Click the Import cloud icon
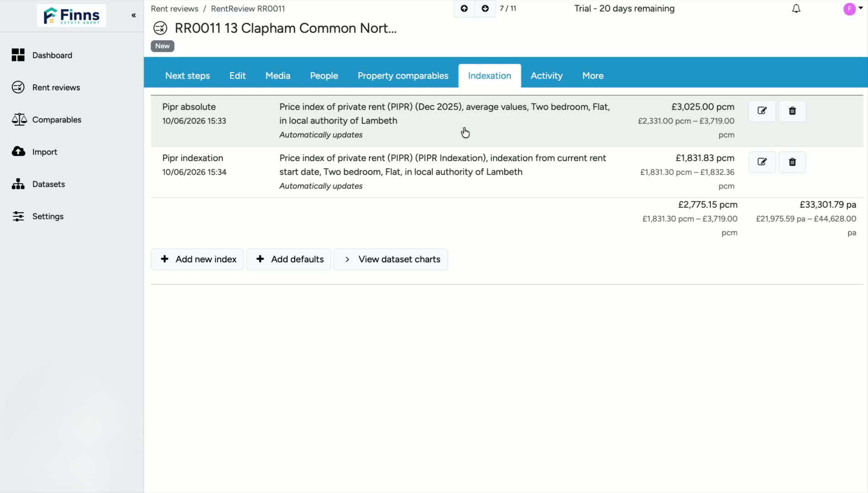This screenshot has width=868, height=493. (x=18, y=152)
